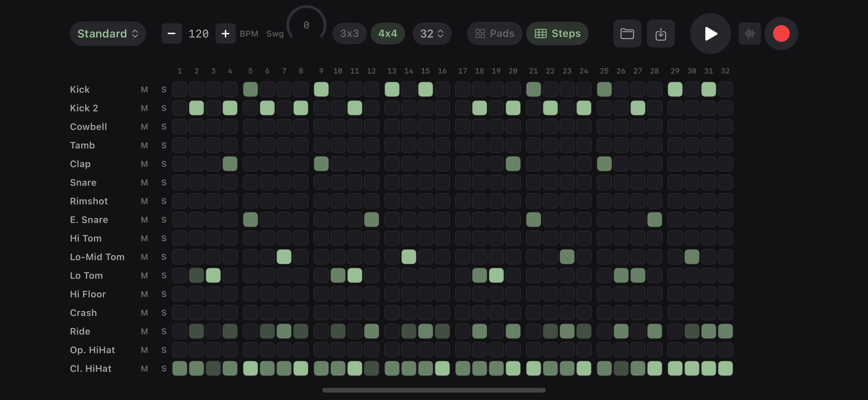This screenshot has width=868, height=400.
Task: Decrease tempo with the minus button
Action: 171,33
